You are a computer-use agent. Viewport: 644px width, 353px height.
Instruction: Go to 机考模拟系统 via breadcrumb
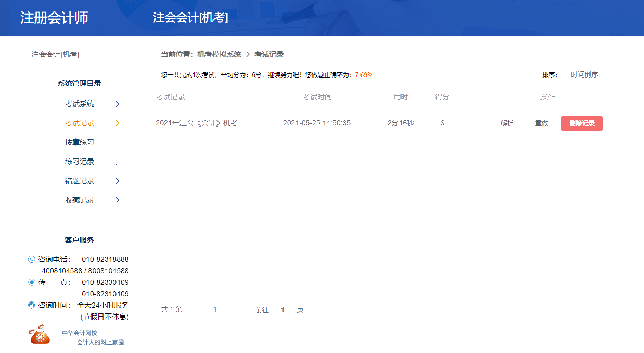tap(220, 54)
